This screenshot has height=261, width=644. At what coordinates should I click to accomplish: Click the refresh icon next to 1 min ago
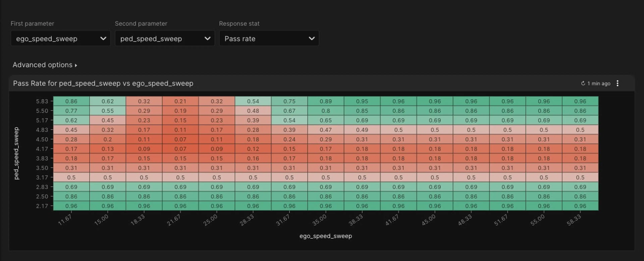click(x=583, y=83)
